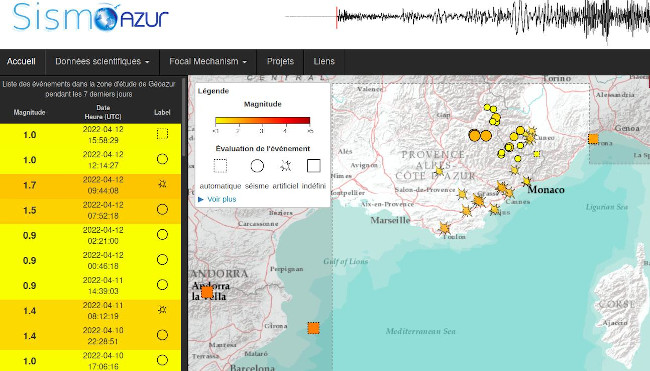Click the star marker beside the Monaco label
The width and height of the screenshot is (650, 371).
[526, 181]
